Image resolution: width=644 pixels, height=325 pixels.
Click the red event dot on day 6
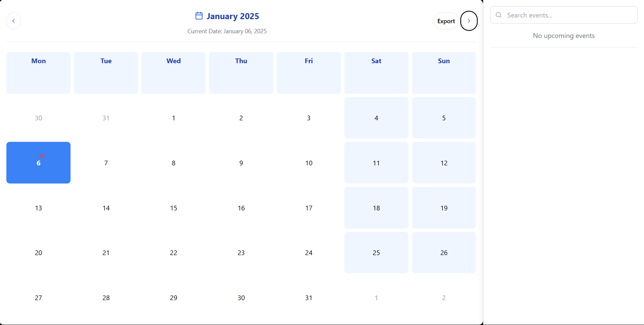click(42, 156)
